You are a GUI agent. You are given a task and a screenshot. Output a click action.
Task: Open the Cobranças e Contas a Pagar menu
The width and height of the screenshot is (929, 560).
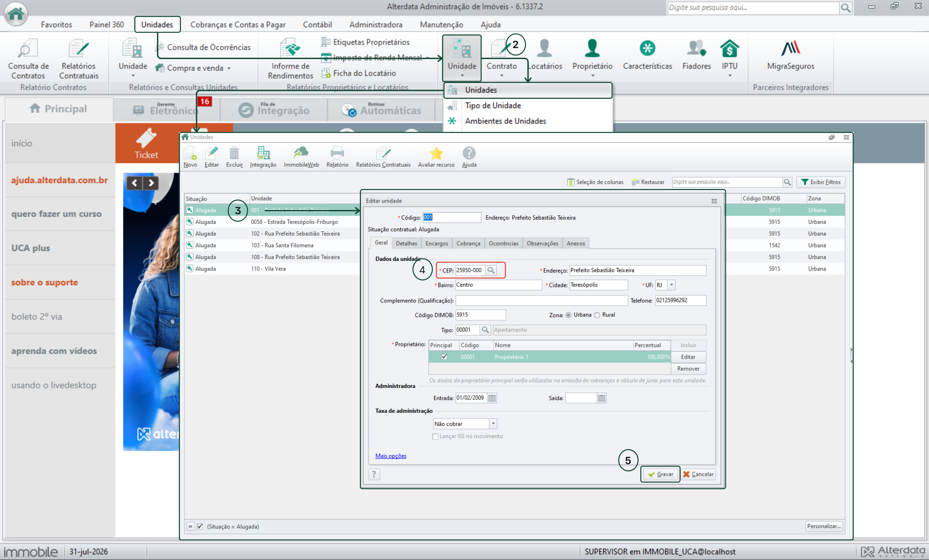coord(238,25)
